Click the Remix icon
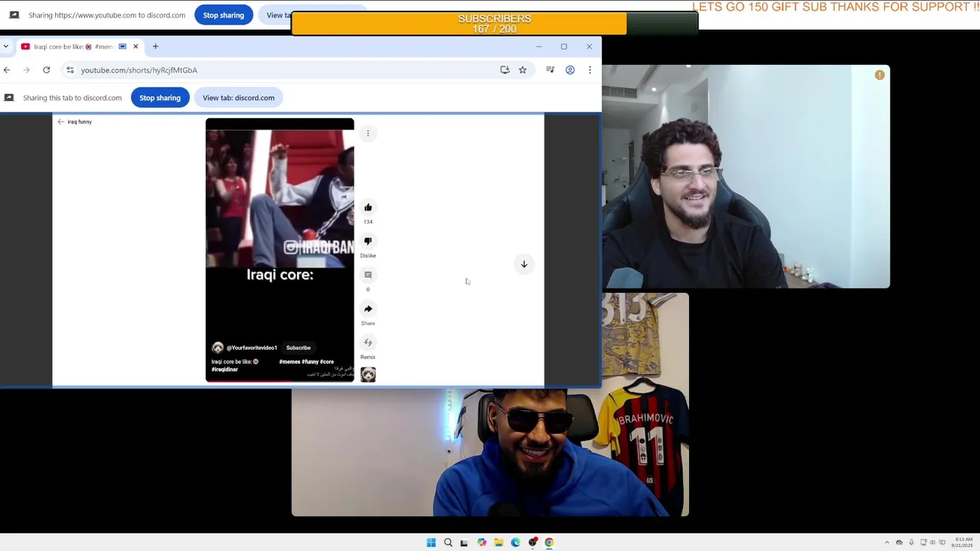The width and height of the screenshot is (980, 551). tap(368, 343)
